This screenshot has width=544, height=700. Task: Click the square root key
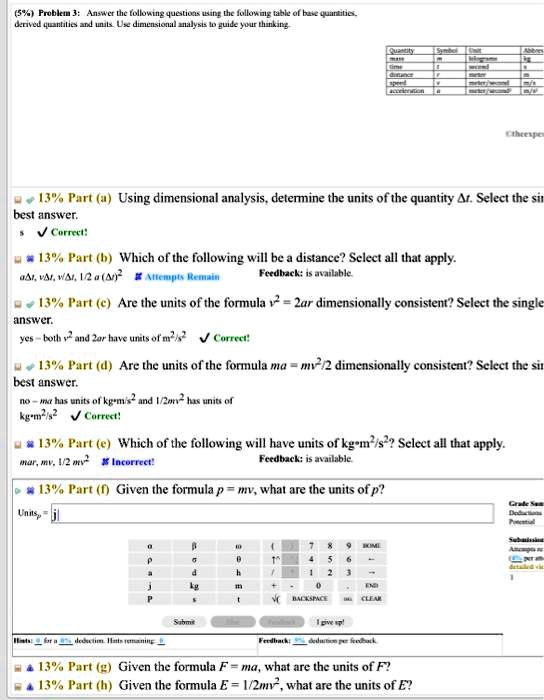click(276, 599)
